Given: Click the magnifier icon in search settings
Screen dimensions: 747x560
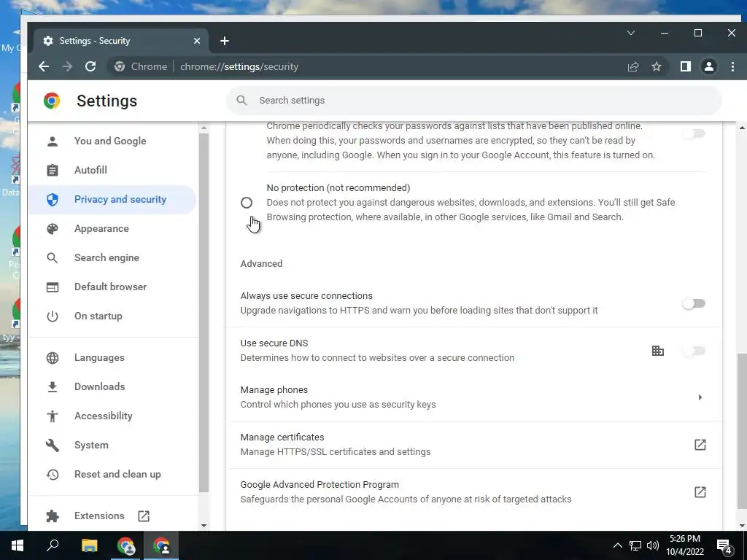Looking at the screenshot, I should [242, 101].
